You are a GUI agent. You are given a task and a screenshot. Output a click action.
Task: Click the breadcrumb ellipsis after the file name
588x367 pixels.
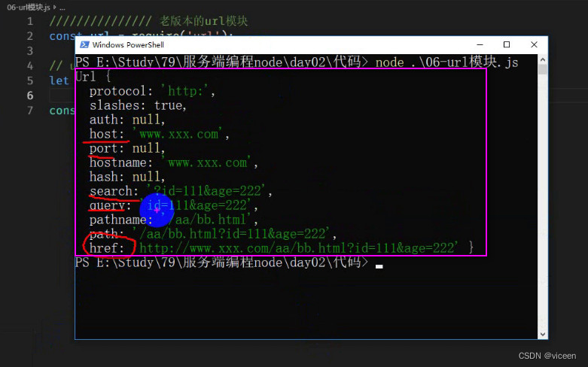tap(62, 8)
